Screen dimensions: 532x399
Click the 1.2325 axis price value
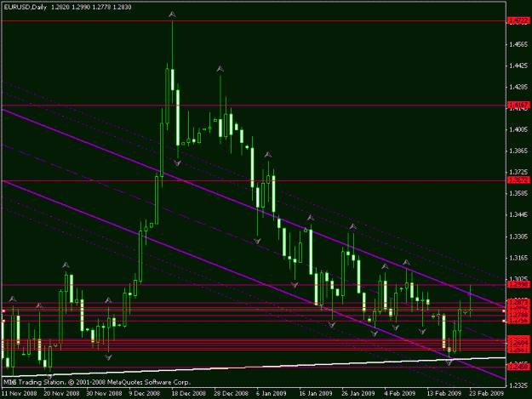(519, 385)
